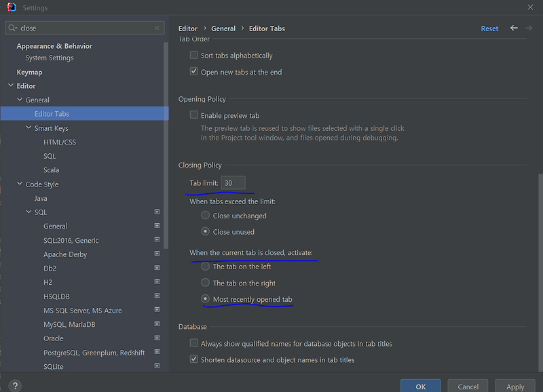Click the IntelliJ logo in the title bar
543x392 pixels.
(x=10, y=7)
